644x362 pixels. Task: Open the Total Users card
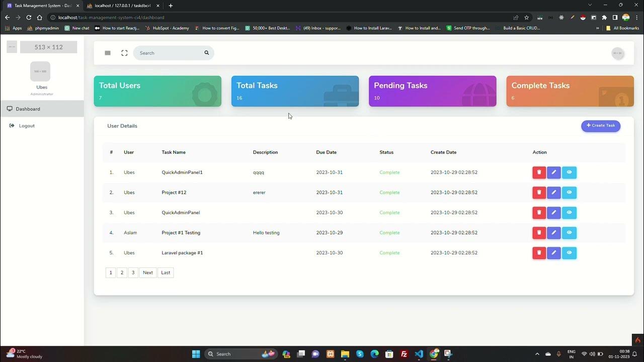click(157, 91)
